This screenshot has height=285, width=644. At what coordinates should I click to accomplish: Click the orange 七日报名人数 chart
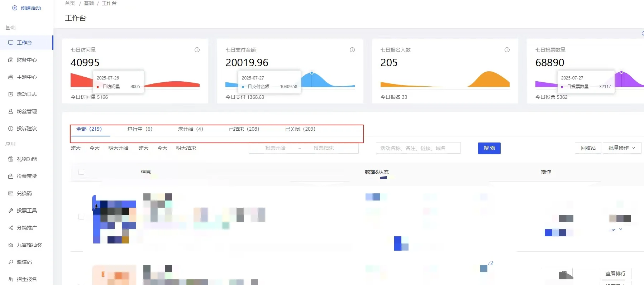click(445, 79)
